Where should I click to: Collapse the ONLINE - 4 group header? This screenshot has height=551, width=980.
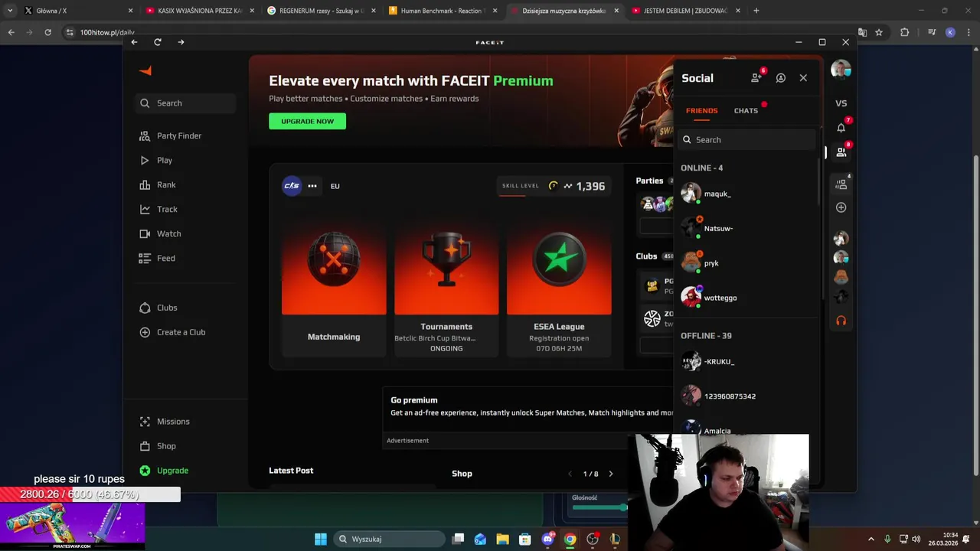click(x=701, y=168)
